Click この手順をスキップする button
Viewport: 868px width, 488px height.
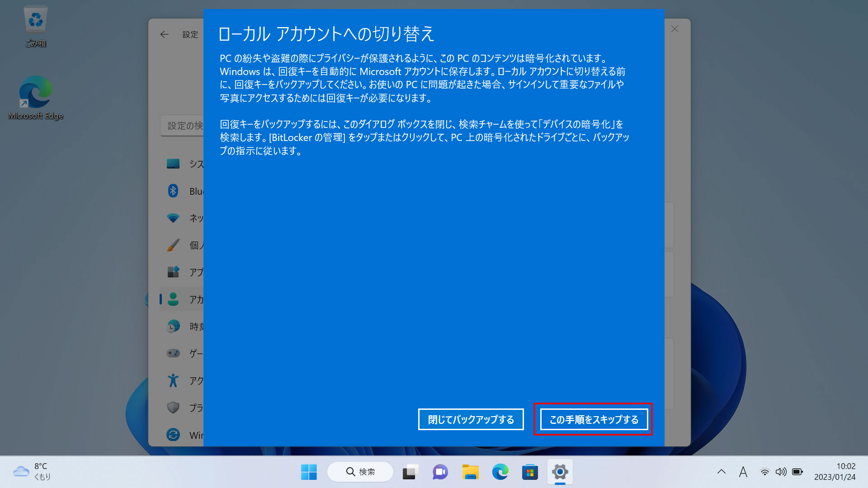click(x=594, y=419)
